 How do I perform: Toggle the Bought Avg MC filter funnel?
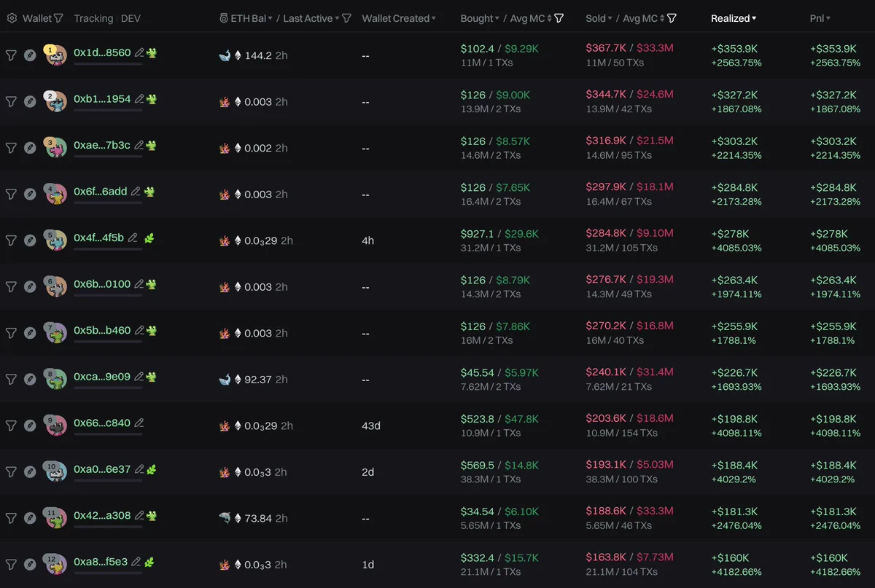(x=559, y=18)
